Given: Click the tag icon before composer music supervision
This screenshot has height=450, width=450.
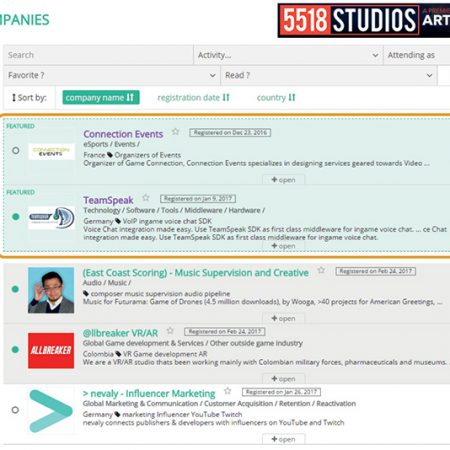Looking at the screenshot, I should (86, 294).
